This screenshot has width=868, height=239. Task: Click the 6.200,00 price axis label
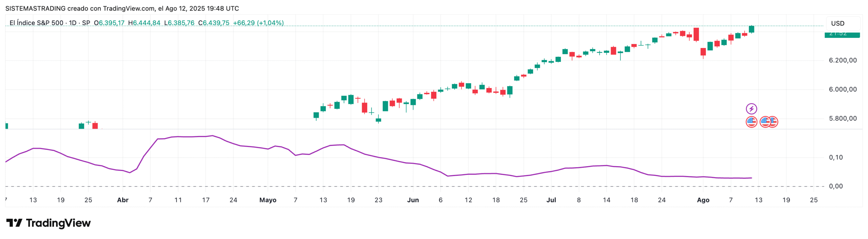click(x=842, y=60)
